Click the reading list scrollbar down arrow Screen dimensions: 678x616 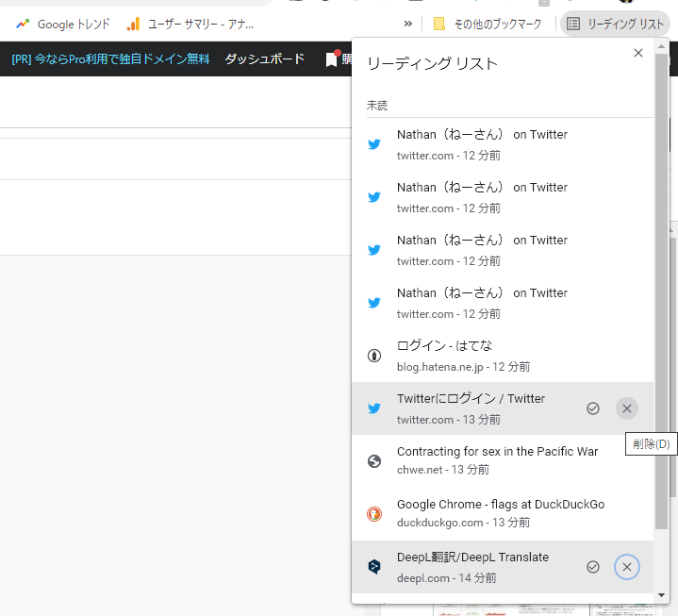click(x=661, y=595)
